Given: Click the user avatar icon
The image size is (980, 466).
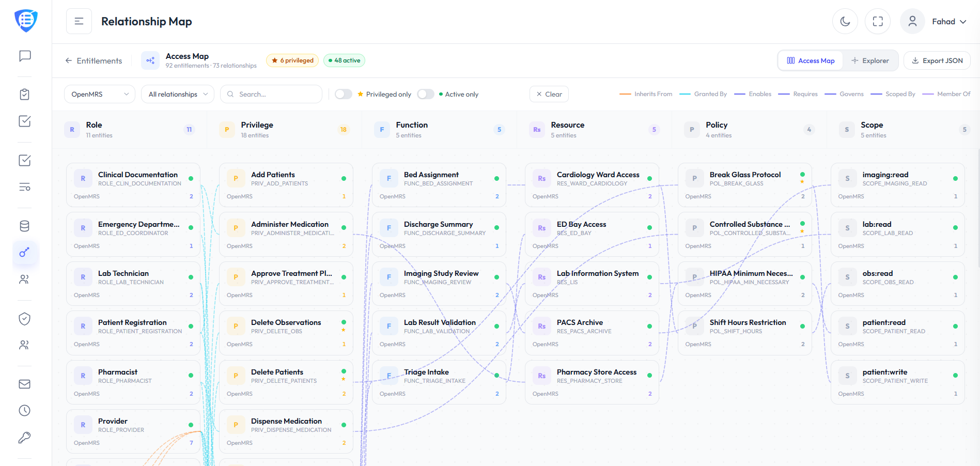Looking at the screenshot, I should click(912, 21).
